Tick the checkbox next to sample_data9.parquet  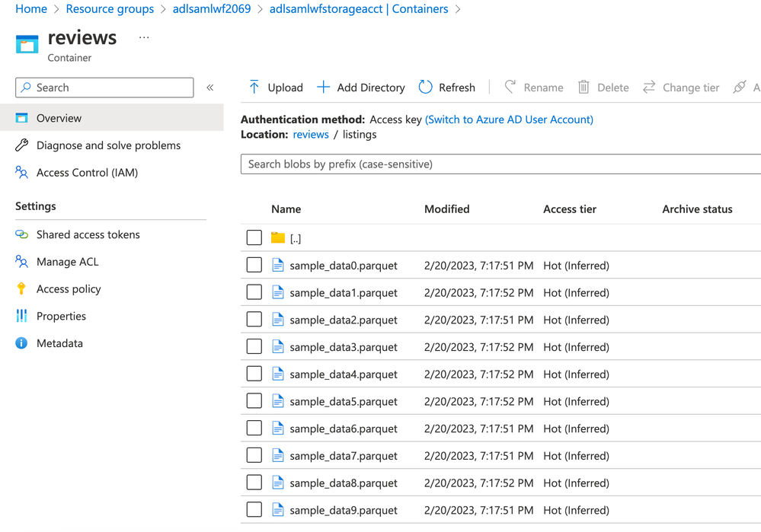[x=254, y=510]
